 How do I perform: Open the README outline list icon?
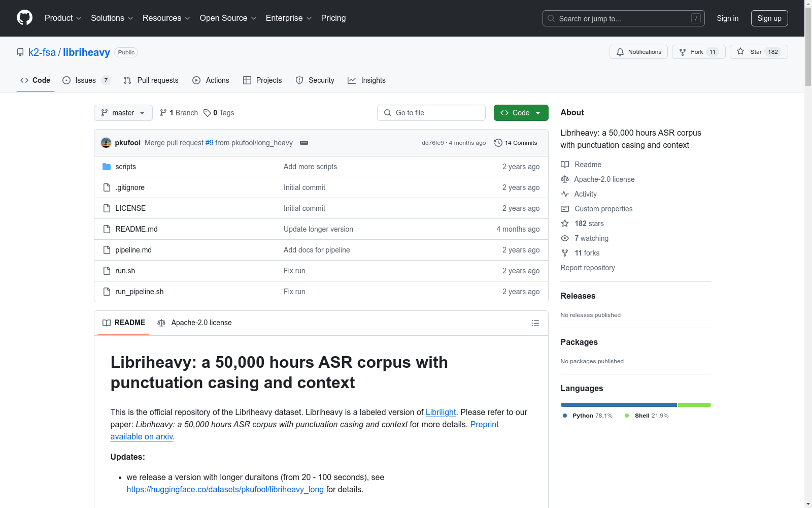535,323
